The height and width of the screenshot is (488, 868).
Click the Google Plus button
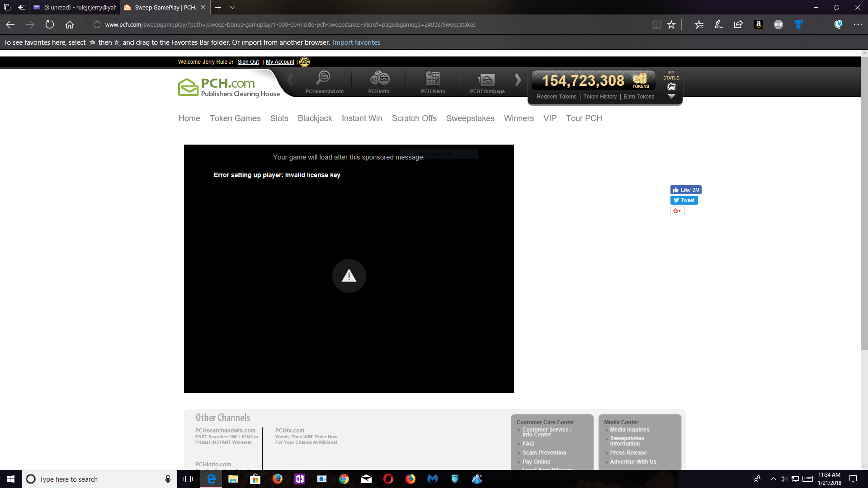tap(677, 211)
